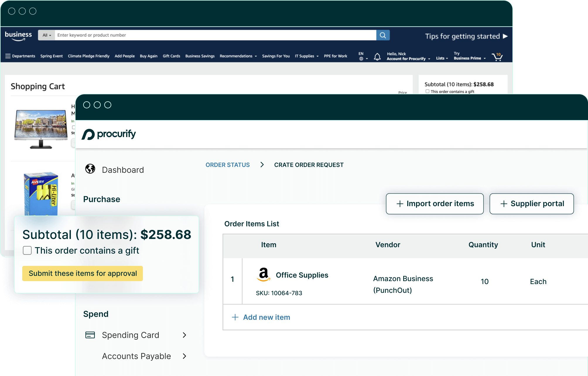This screenshot has height=376, width=588.
Task: Open the shopping cart icon
Action: click(497, 57)
